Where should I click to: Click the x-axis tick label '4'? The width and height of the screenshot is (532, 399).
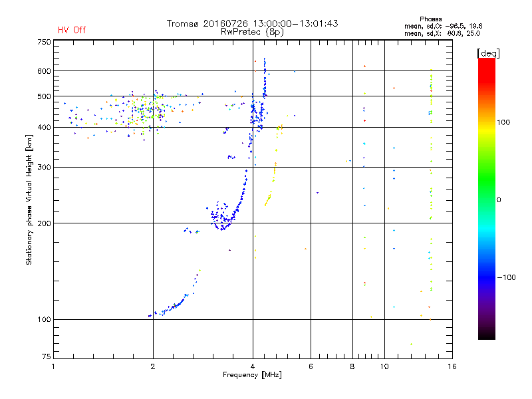[x=253, y=366]
